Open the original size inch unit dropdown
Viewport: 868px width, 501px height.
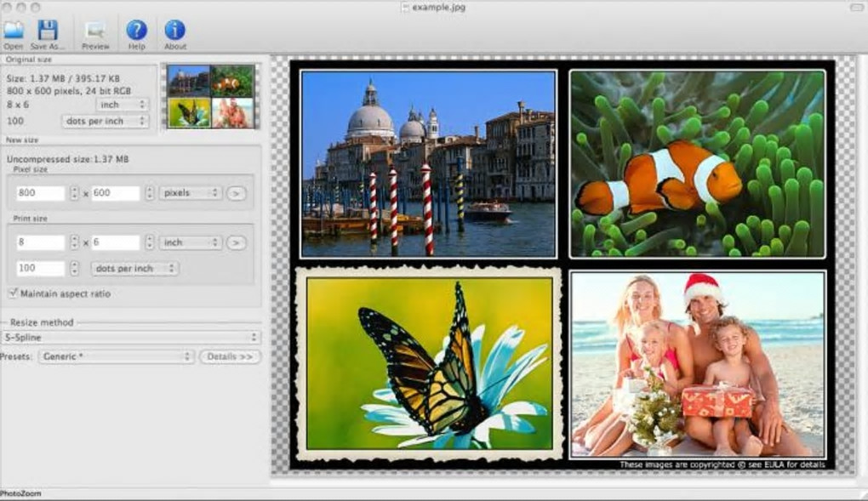click(123, 105)
